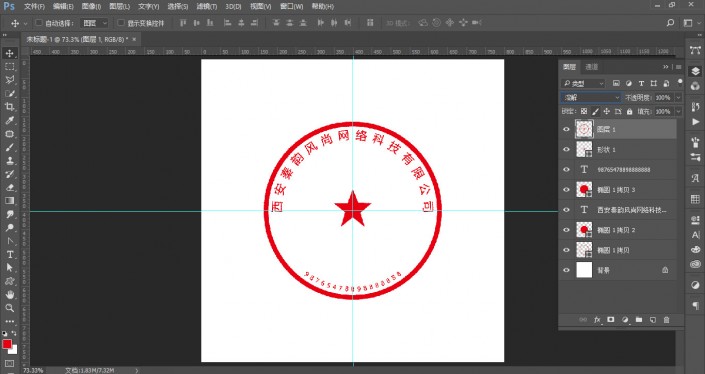705x374 pixels.
Task: Select the Gradient tool
Action: [x=9, y=201]
